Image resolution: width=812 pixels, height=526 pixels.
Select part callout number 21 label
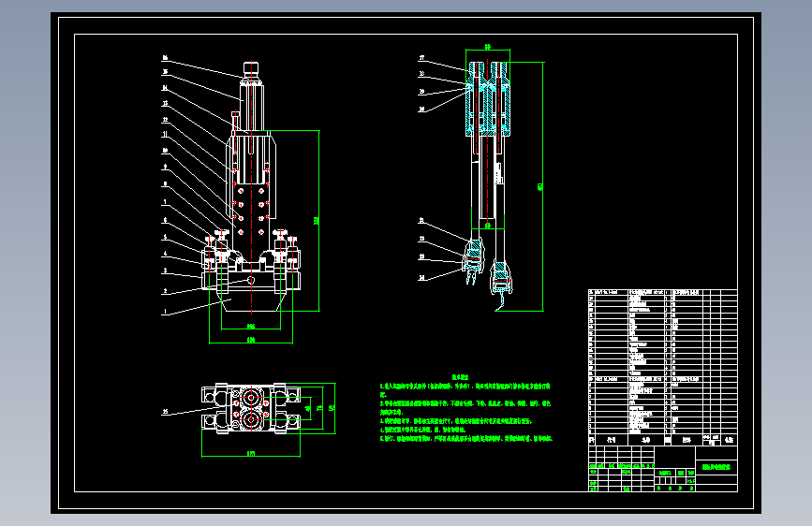click(422, 221)
